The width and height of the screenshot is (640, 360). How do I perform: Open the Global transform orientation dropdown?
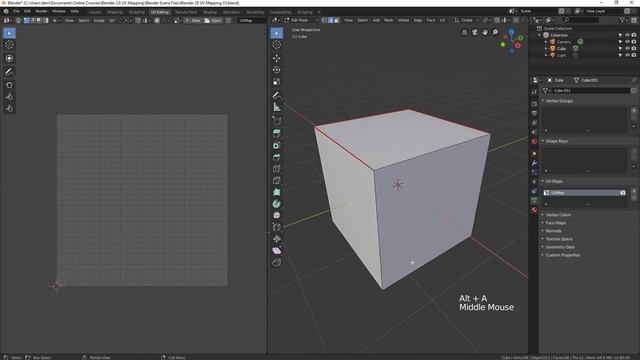[467, 20]
